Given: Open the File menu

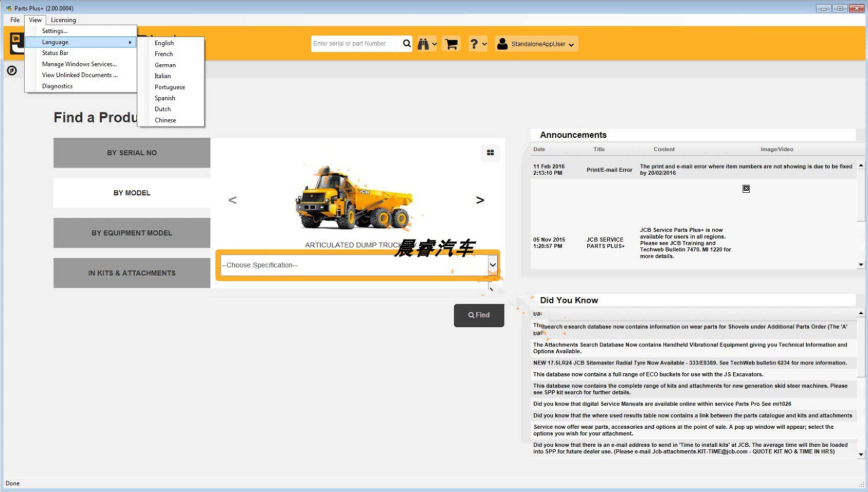Looking at the screenshot, I should 15,20.
